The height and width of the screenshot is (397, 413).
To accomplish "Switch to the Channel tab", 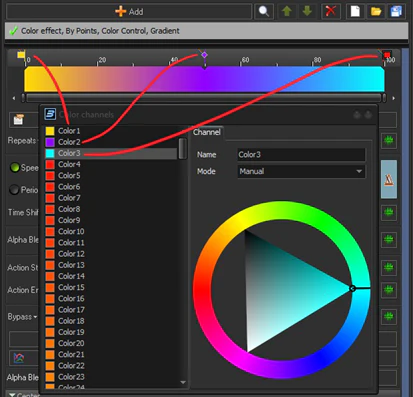I will 207,132.
